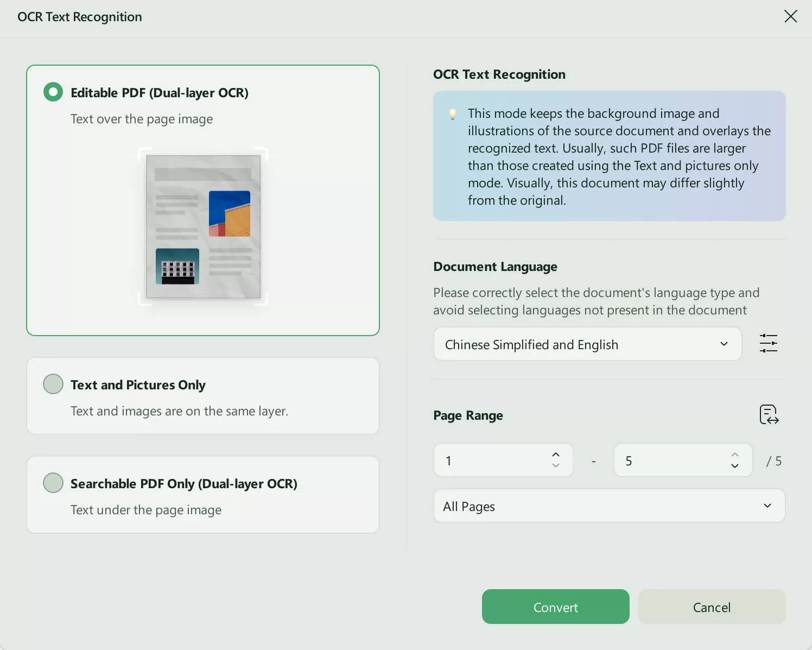Close the OCR Text Recognition dialog
812x650 pixels.
[790, 16]
